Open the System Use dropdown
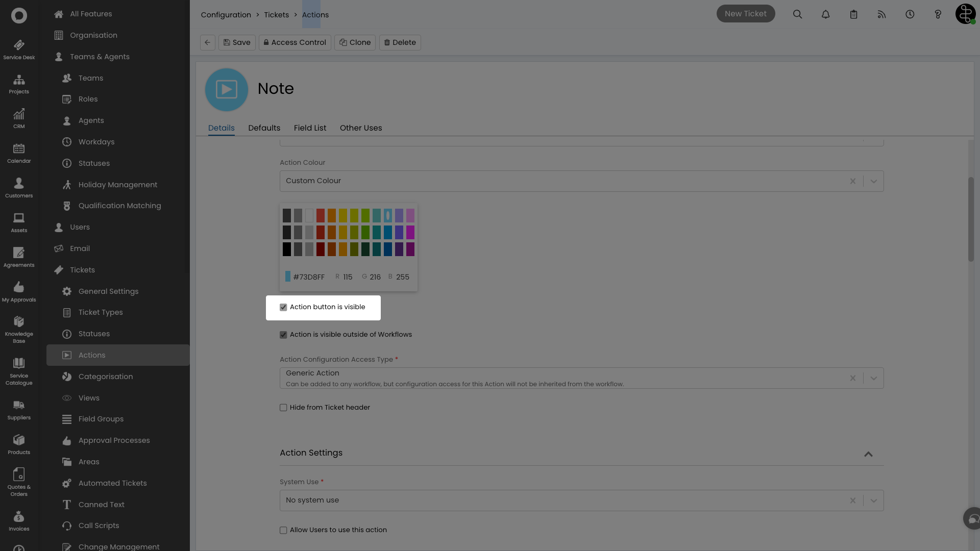This screenshot has width=980, height=551. pos(874,500)
